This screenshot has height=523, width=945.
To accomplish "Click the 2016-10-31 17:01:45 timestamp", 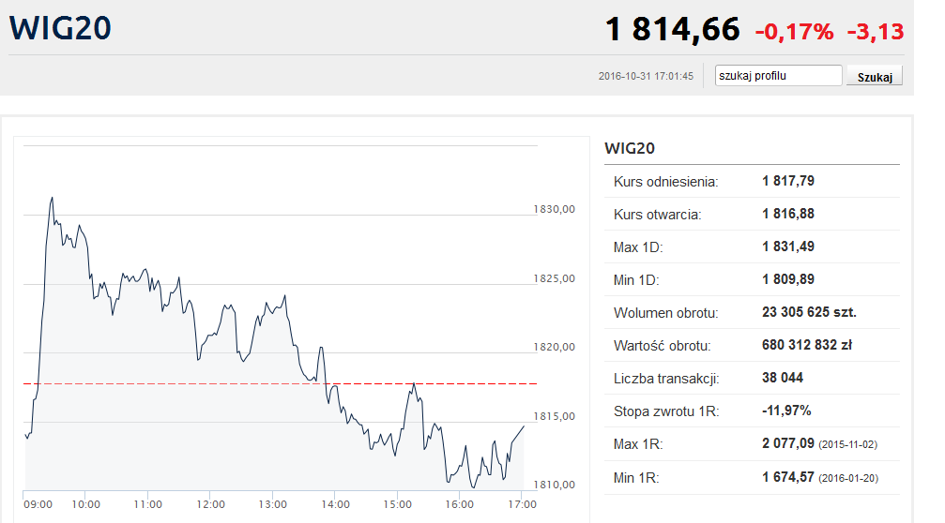I will 645,77.
